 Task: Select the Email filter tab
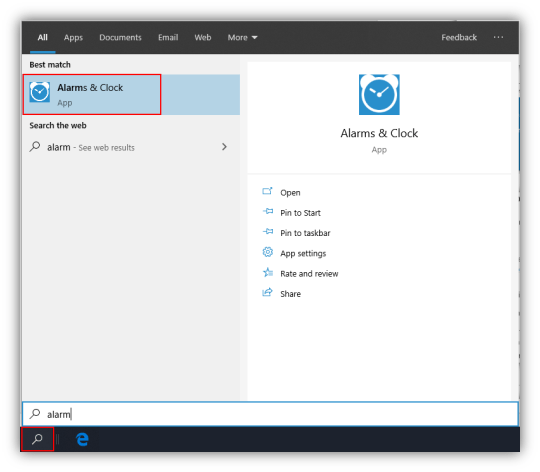point(168,38)
